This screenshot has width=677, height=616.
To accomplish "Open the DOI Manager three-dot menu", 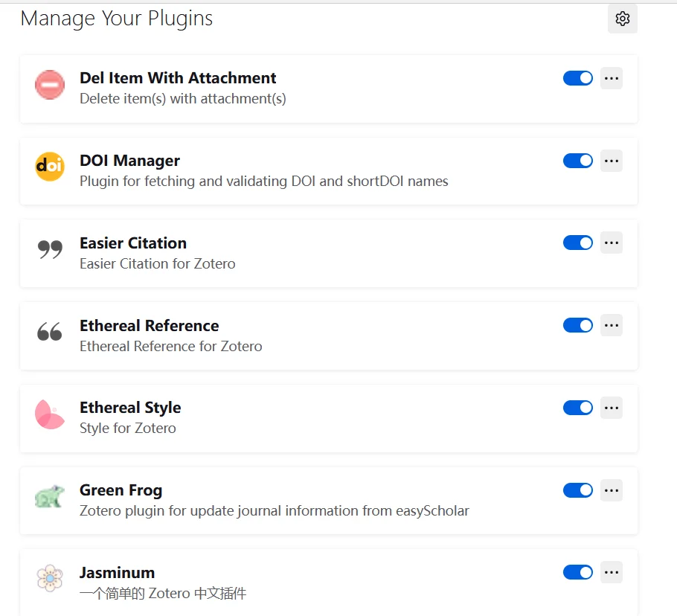I will tap(611, 161).
